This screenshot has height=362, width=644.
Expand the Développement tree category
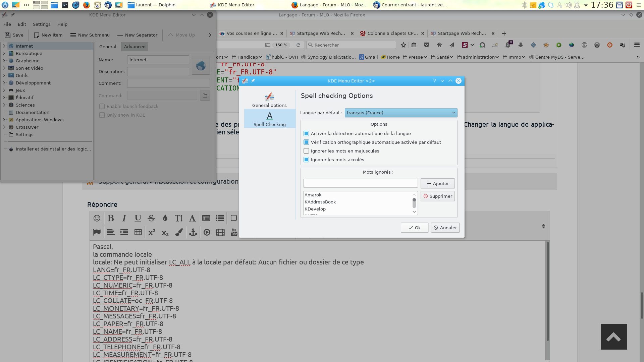[4, 83]
